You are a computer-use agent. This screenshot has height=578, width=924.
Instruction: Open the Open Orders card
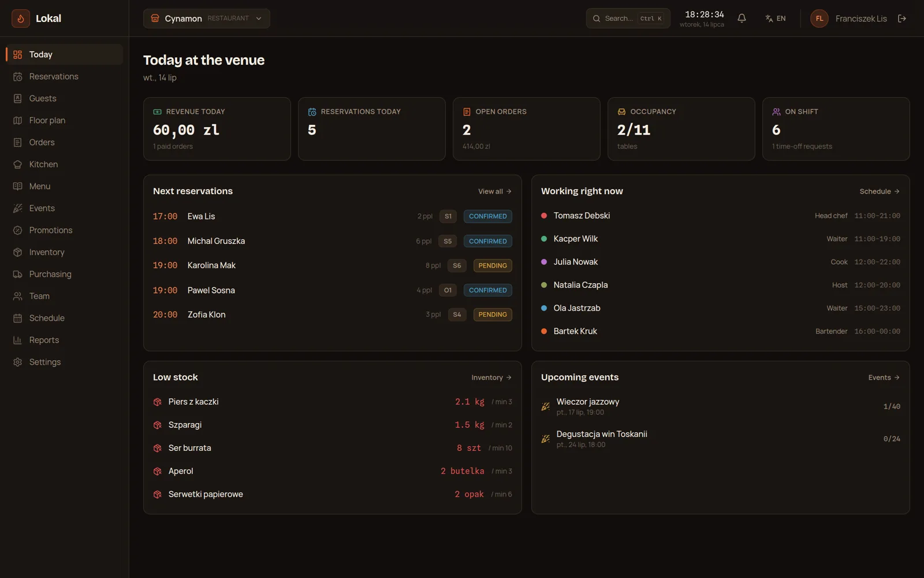point(527,129)
